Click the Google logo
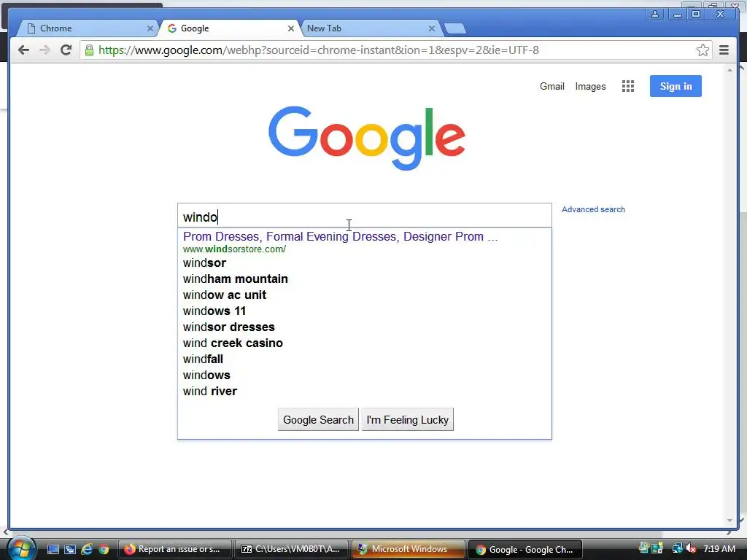747x560 pixels. (x=367, y=138)
